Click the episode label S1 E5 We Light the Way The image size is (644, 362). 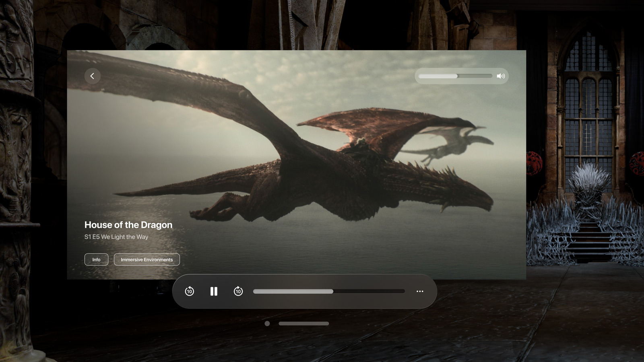[x=116, y=237]
